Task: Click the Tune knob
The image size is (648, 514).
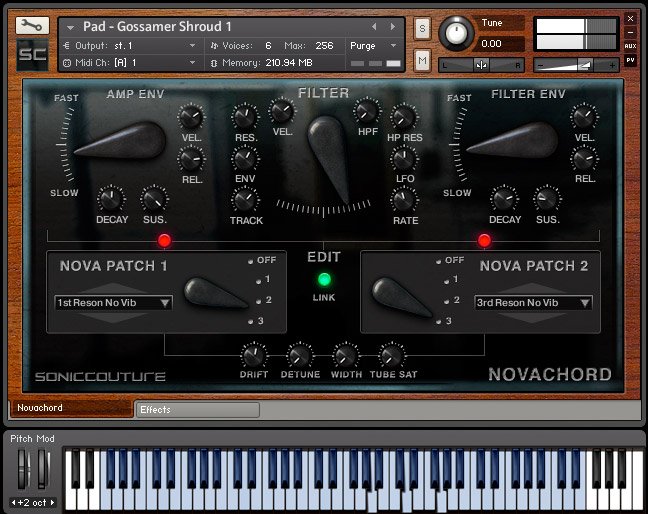Action: coord(455,33)
